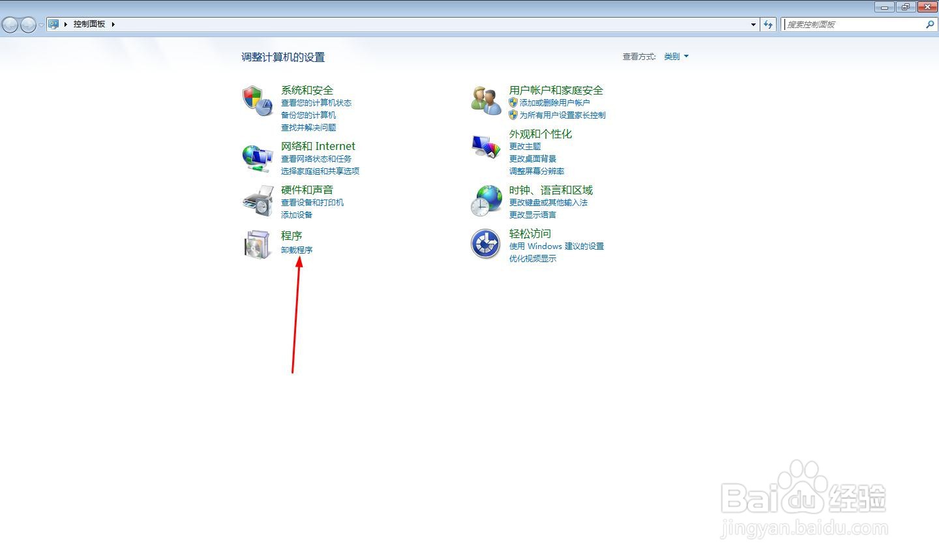The height and width of the screenshot is (560, 939).
Task: Expand the arrow after 控制面板 breadcrumb
Action: click(113, 24)
